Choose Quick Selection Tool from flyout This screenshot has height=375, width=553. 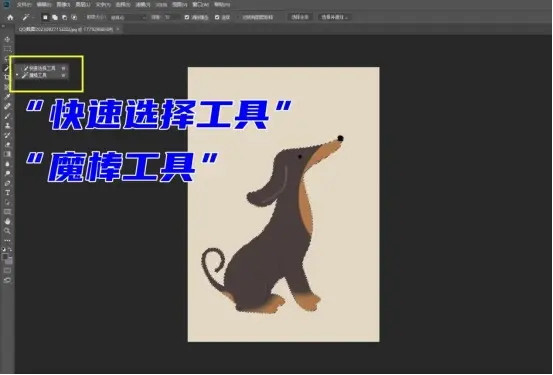click(42, 68)
